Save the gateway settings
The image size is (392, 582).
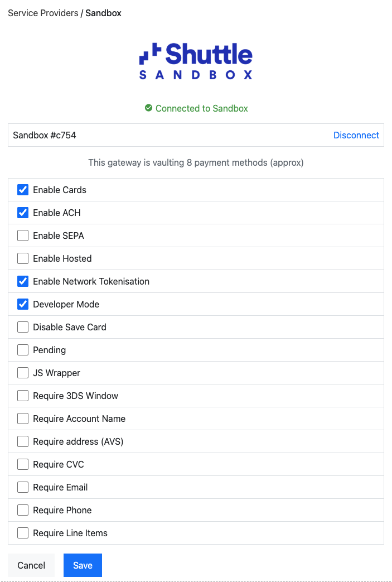click(x=83, y=565)
